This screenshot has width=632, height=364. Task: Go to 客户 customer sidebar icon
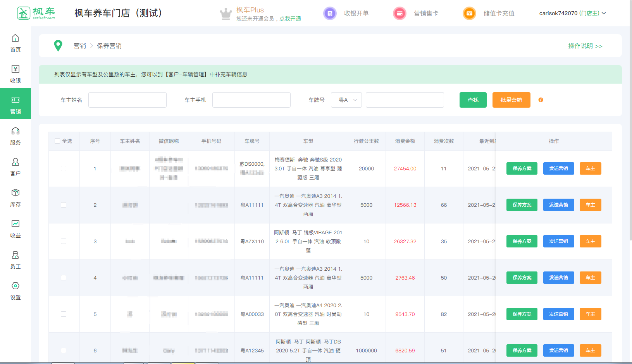[15, 162]
